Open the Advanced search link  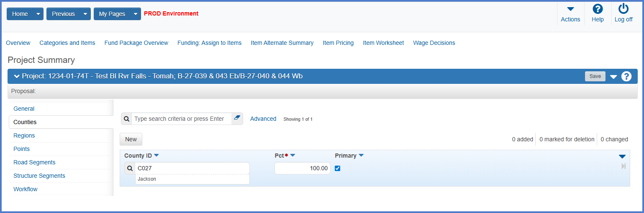pos(263,119)
